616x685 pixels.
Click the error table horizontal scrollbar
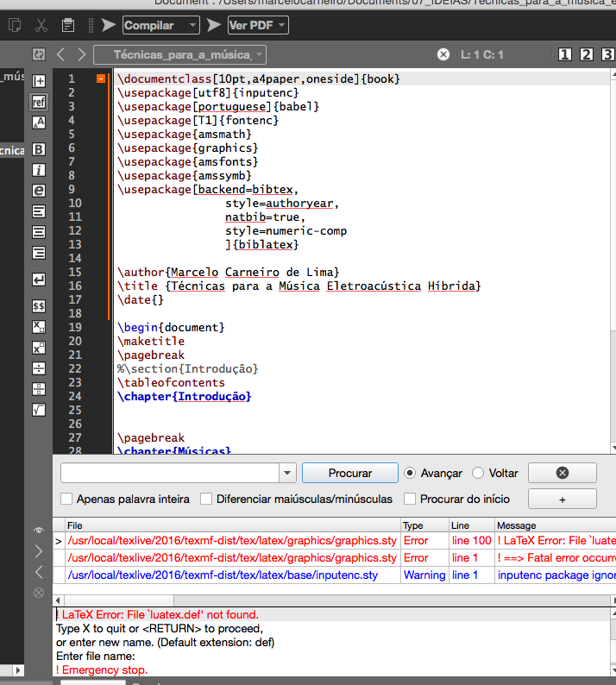tap(119, 600)
